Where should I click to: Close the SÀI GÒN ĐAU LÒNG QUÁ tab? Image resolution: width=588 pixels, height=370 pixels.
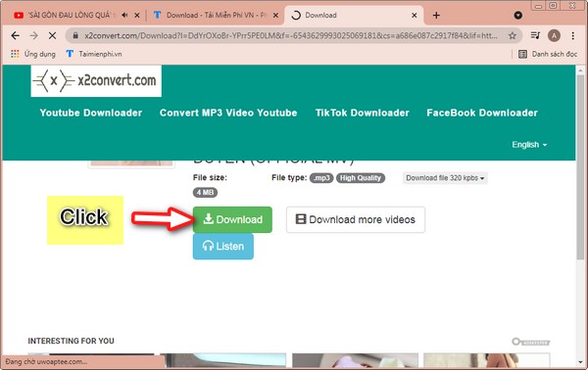coord(137,16)
